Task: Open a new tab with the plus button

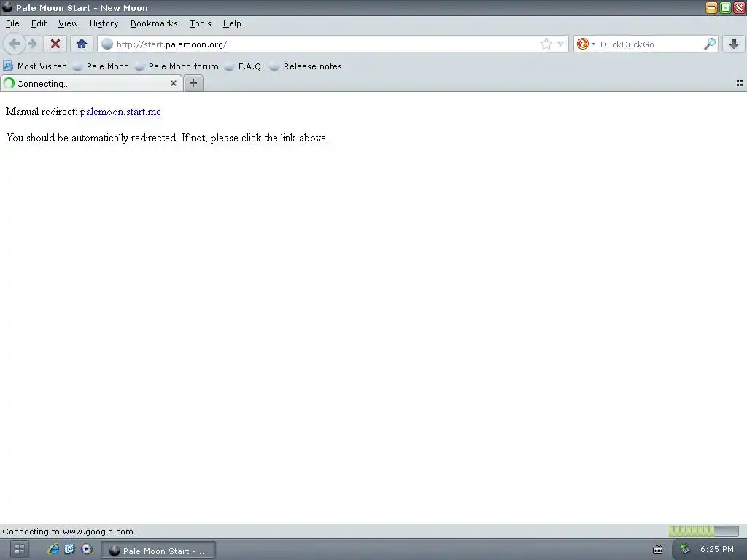Action: 193,83
